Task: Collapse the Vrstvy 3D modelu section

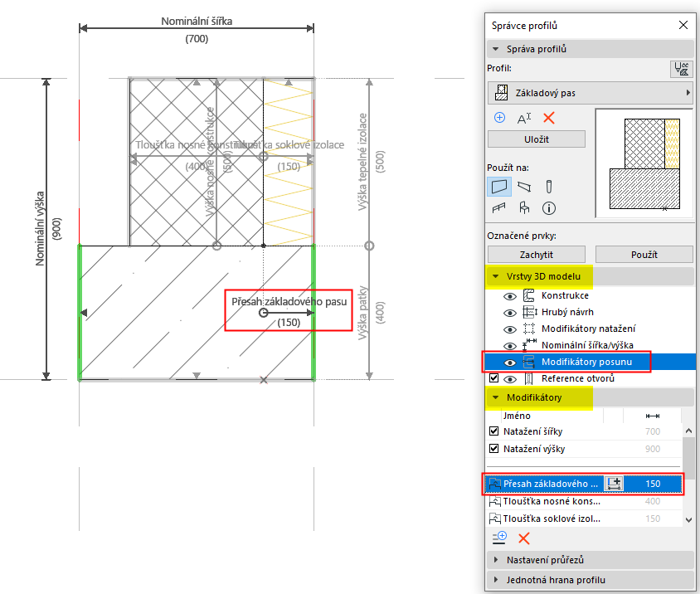Action: pyautogui.click(x=495, y=276)
